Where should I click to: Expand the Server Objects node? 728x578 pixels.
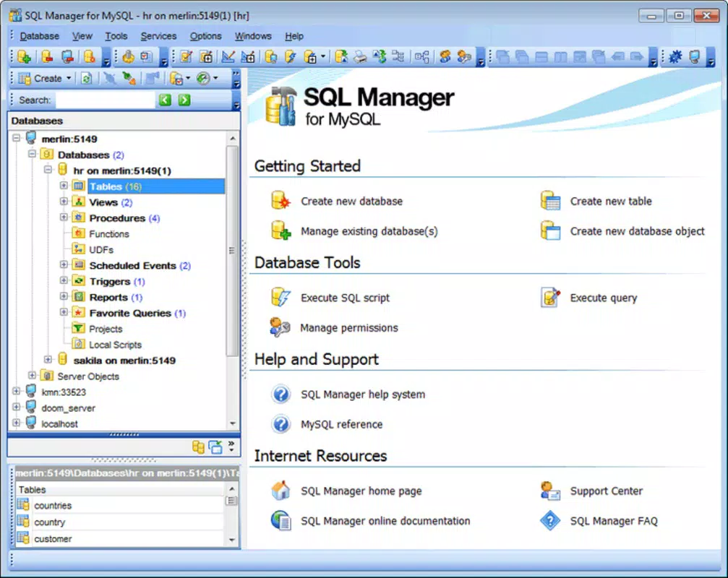(x=32, y=375)
